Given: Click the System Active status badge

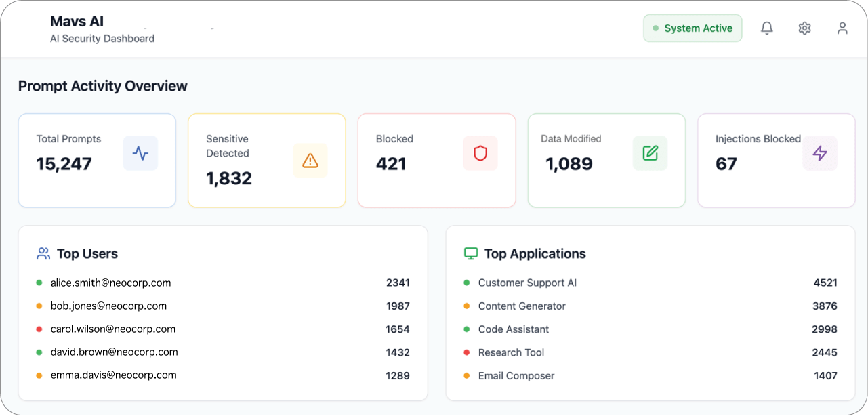Looking at the screenshot, I should coord(693,28).
